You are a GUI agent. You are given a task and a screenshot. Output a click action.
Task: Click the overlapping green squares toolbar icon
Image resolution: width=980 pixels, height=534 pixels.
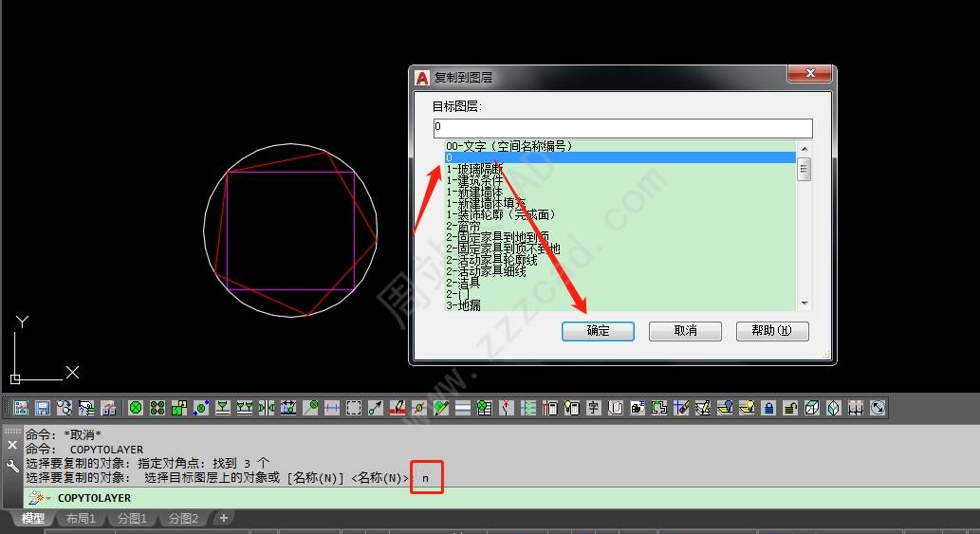point(179,408)
